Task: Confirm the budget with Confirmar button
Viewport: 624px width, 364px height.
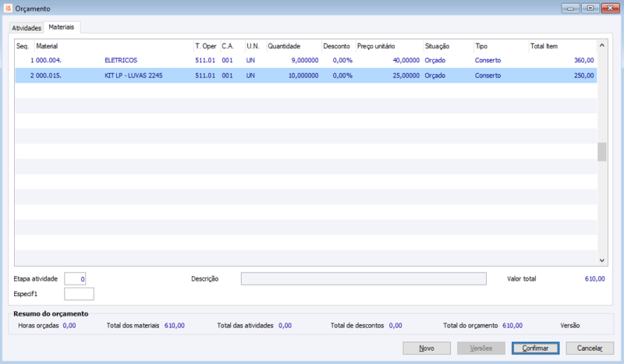Action: pyautogui.click(x=535, y=348)
